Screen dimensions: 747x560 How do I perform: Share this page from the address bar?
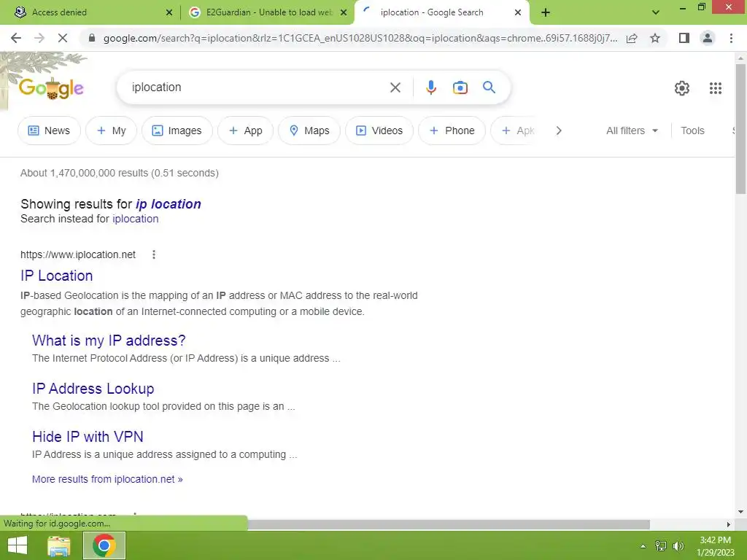[632, 38]
